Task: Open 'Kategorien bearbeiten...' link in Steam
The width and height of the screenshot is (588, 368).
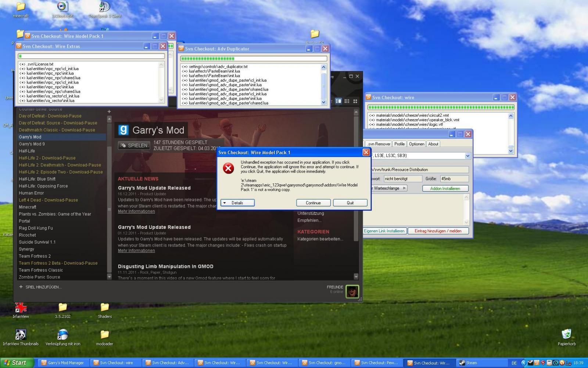Action: [x=320, y=239]
